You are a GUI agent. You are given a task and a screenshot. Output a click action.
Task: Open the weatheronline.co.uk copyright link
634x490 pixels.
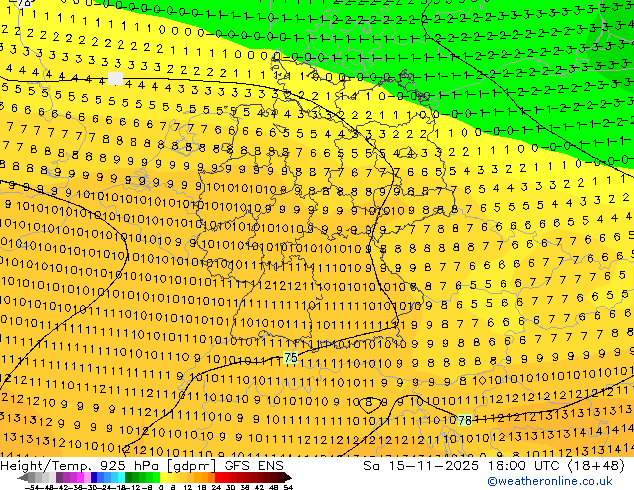tap(550, 481)
